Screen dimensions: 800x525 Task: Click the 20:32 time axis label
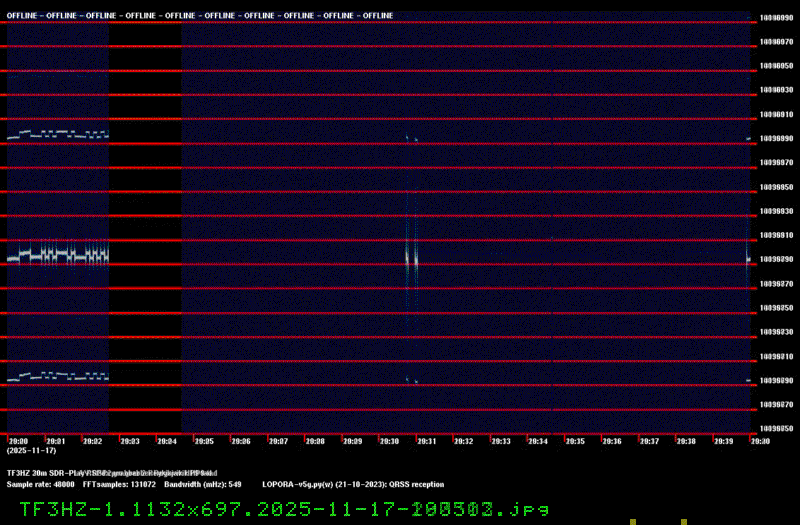pyautogui.click(x=464, y=441)
